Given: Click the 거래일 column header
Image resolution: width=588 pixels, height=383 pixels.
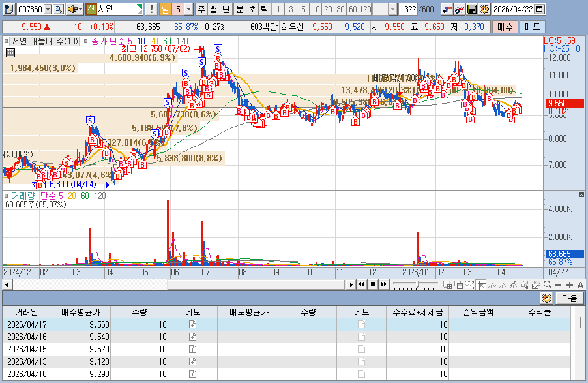Looking at the screenshot, I should [26, 312].
